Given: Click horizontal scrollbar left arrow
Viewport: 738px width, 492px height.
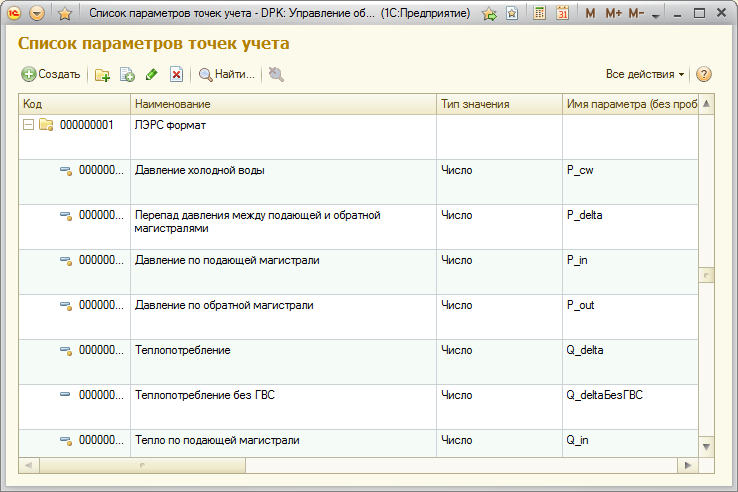Looking at the screenshot, I should click(29, 466).
